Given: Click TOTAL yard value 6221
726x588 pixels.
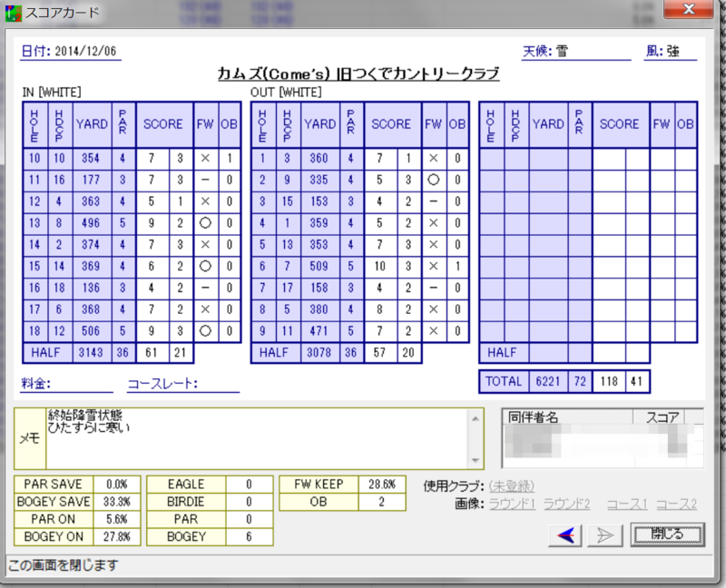Looking at the screenshot, I should (x=548, y=381).
